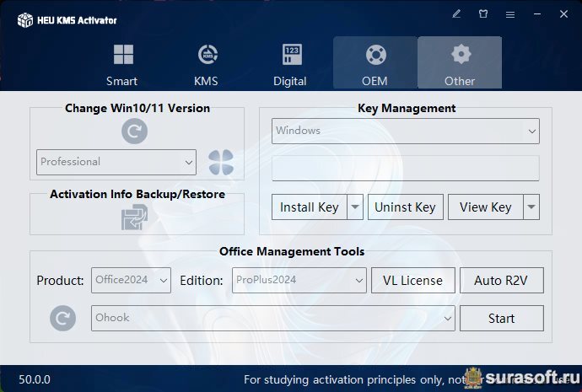Switch to the KMS tab
This screenshot has height=392, width=582.
tap(207, 64)
